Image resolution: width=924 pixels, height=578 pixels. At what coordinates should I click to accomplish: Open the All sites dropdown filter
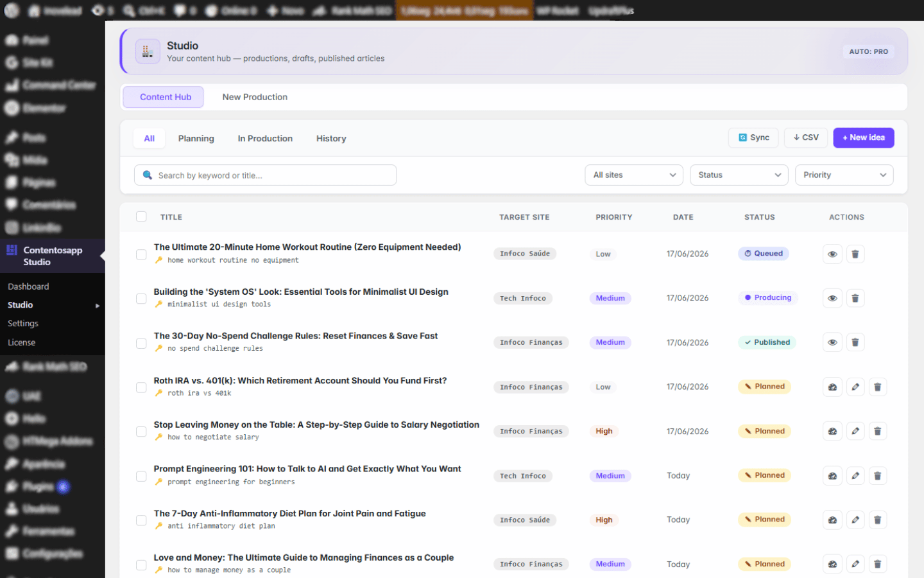(x=634, y=175)
